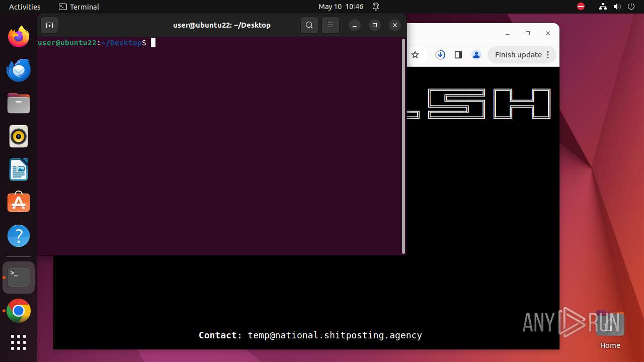This screenshot has width=644, height=362.
Task: Open volume icon in system tray
Action: 617,7
